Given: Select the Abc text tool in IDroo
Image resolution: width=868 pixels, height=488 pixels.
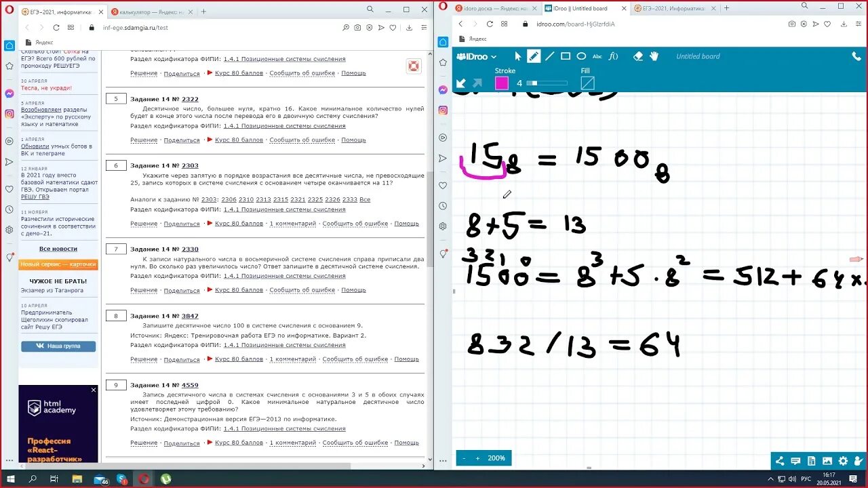Looking at the screenshot, I should [x=597, y=56].
